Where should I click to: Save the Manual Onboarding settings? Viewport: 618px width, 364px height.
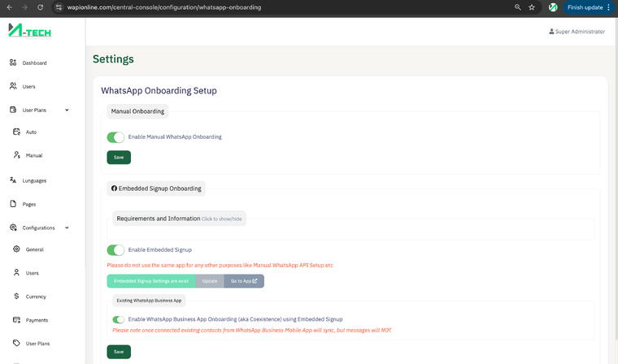pos(119,158)
